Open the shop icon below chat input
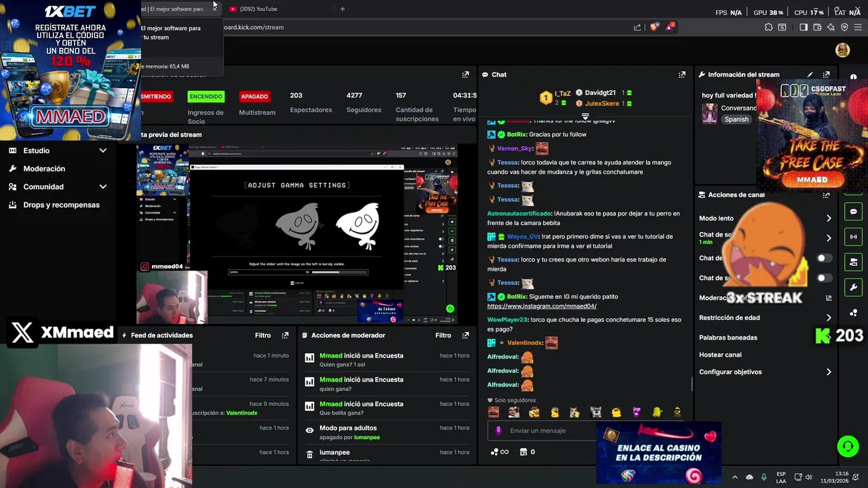 [524, 452]
